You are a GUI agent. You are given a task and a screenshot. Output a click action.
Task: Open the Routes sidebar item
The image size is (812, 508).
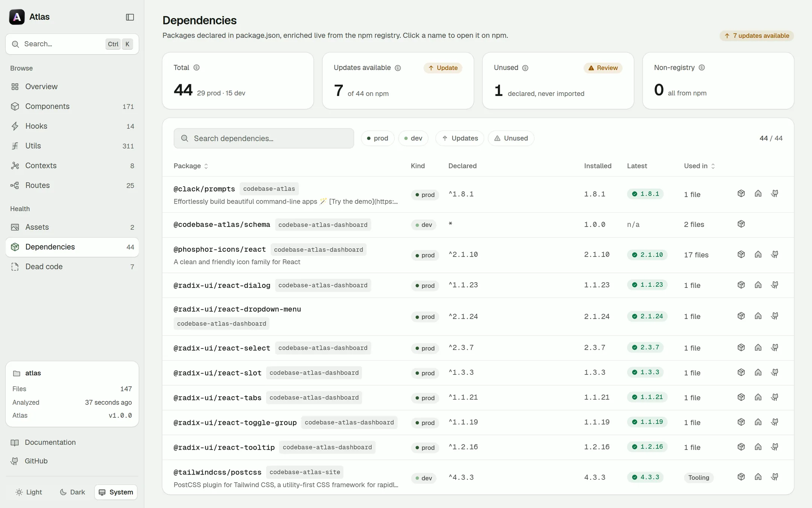click(x=72, y=186)
